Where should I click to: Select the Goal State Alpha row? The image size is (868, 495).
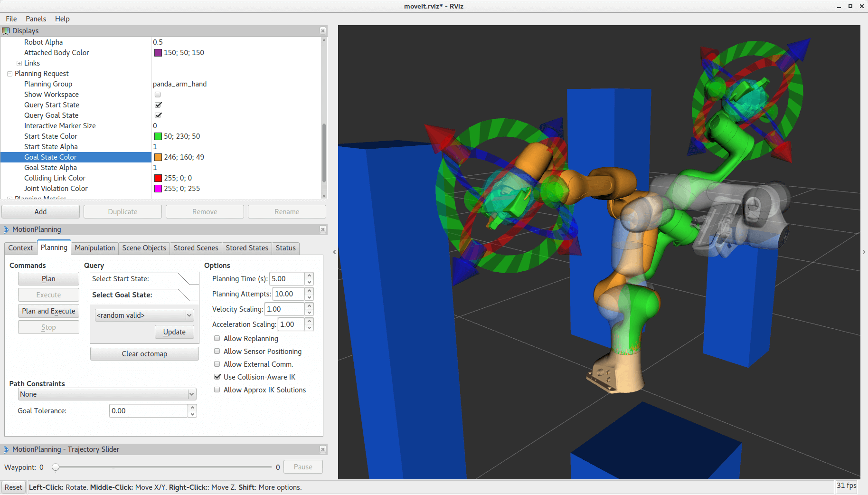161,168
